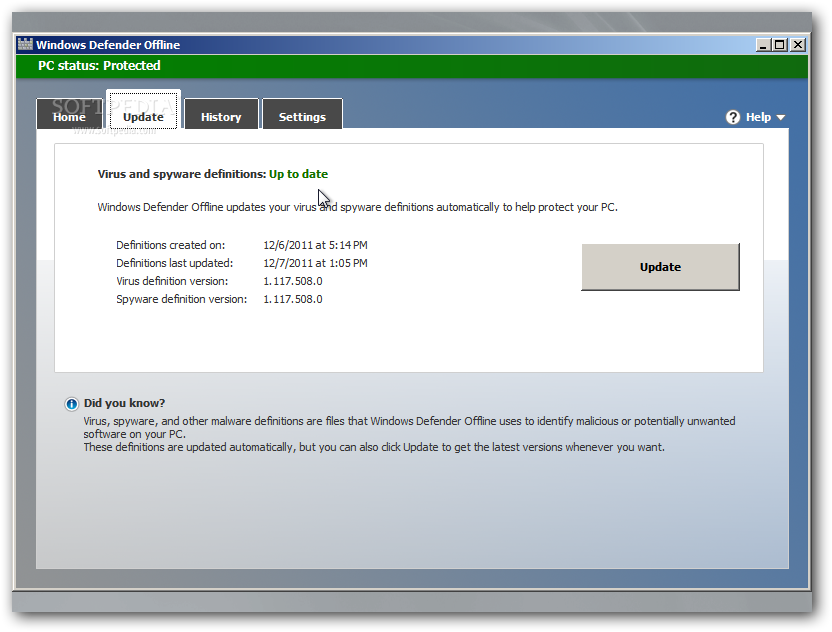Select the Update tab
This screenshot has width=832, height=632.
pos(143,110)
